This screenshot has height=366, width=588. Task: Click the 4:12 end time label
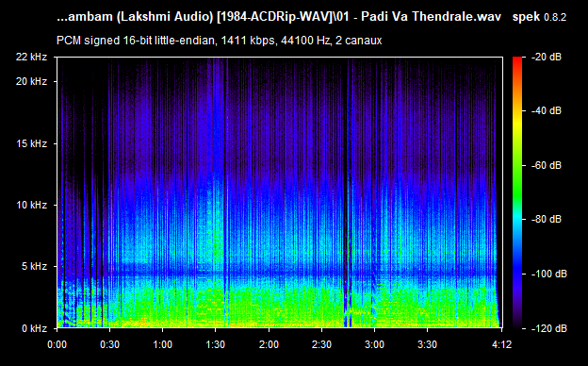coord(501,344)
